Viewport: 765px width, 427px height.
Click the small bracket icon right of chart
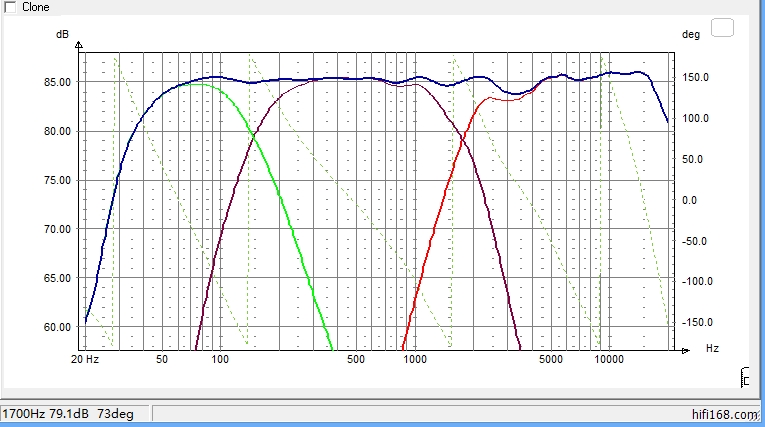click(744, 378)
